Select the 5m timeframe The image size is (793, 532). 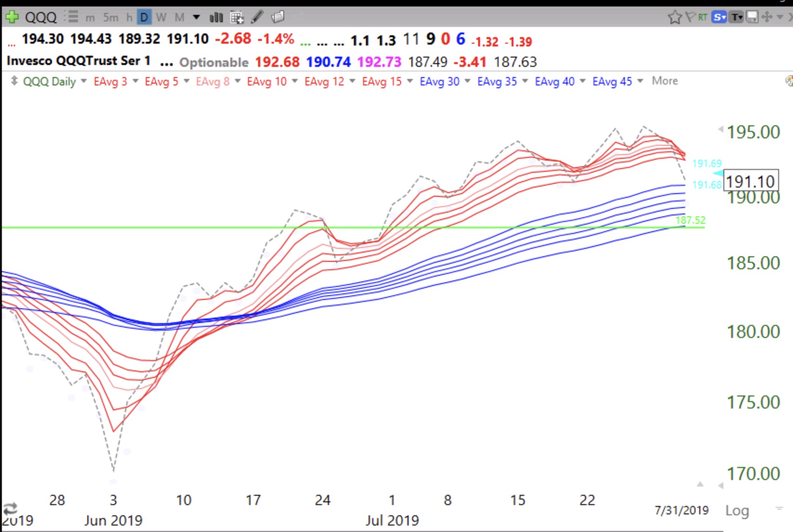[110, 18]
